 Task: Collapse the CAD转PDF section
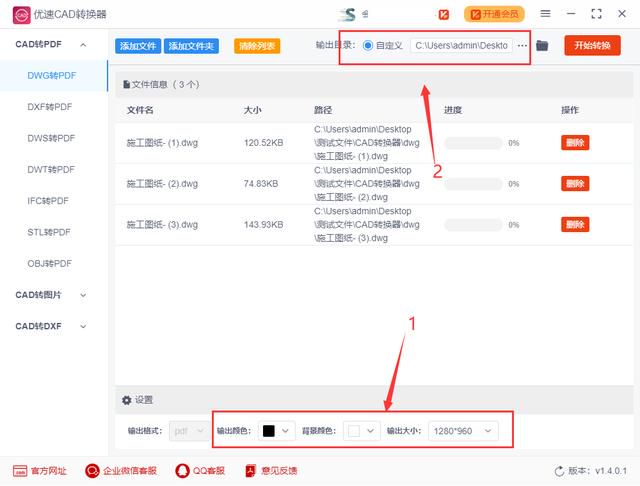(x=83, y=44)
